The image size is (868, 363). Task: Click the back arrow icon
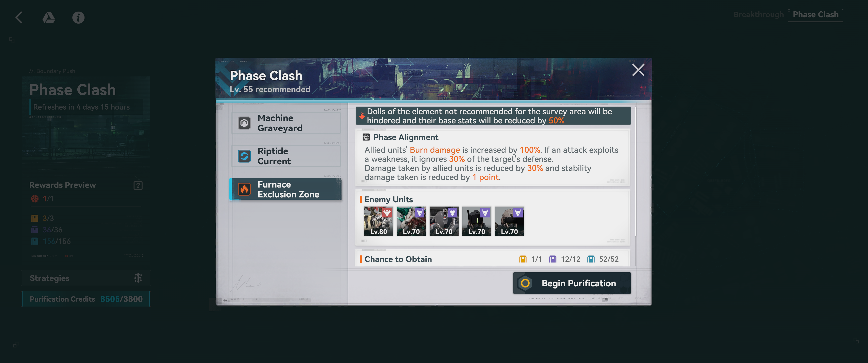(19, 17)
